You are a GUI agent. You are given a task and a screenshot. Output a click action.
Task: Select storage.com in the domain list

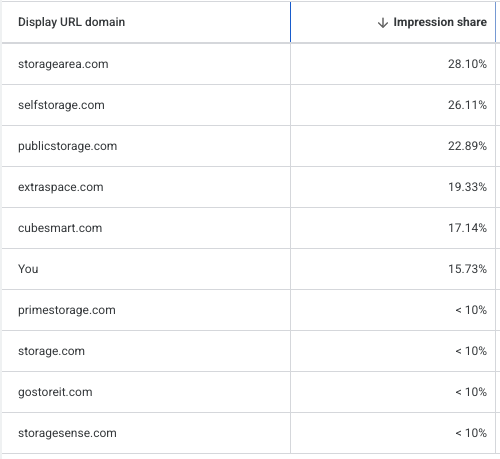[51, 351]
